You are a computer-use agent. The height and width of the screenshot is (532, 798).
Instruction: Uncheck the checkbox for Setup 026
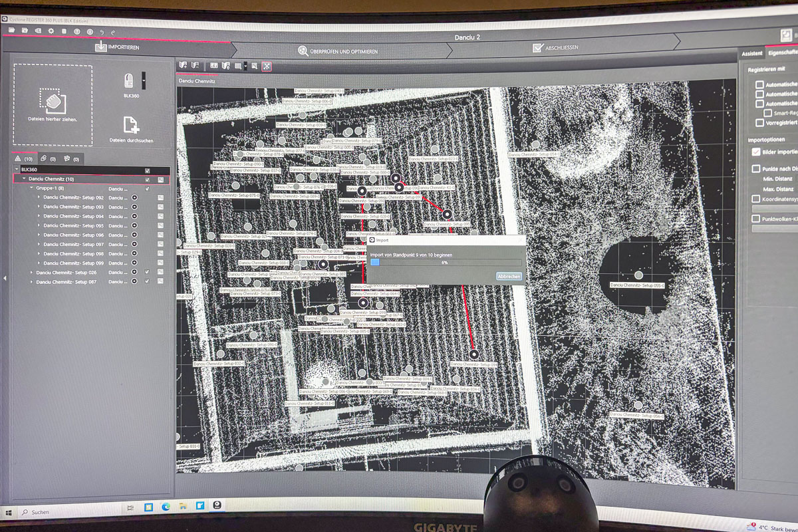coord(147,272)
